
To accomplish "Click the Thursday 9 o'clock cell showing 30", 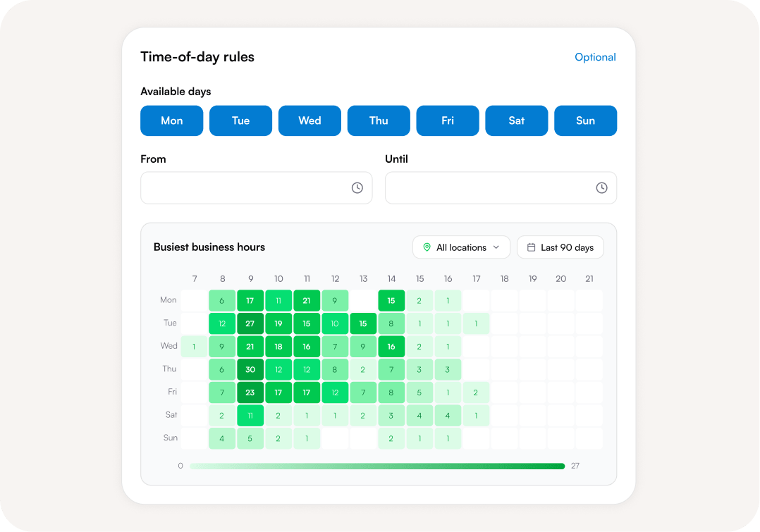I will (x=250, y=370).
